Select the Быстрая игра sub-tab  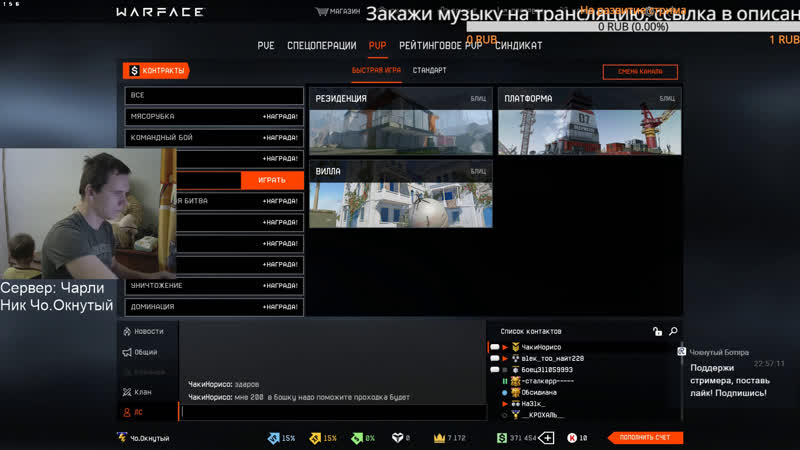pos(377,70)
